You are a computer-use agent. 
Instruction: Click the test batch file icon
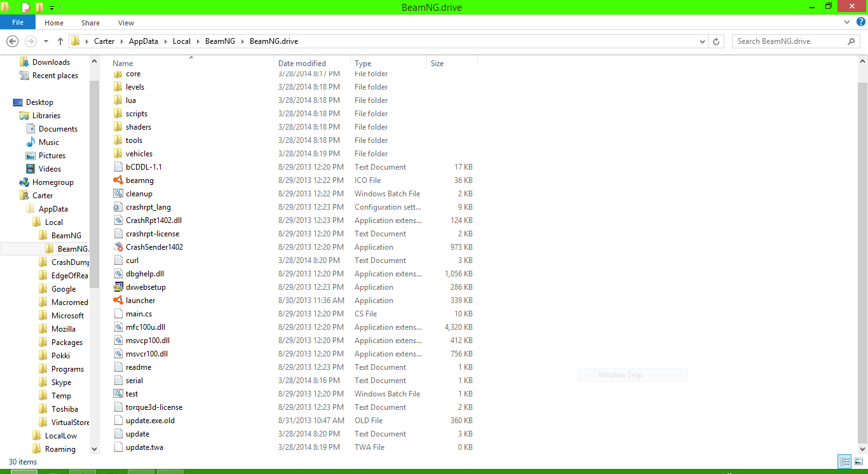pos(118,394)
